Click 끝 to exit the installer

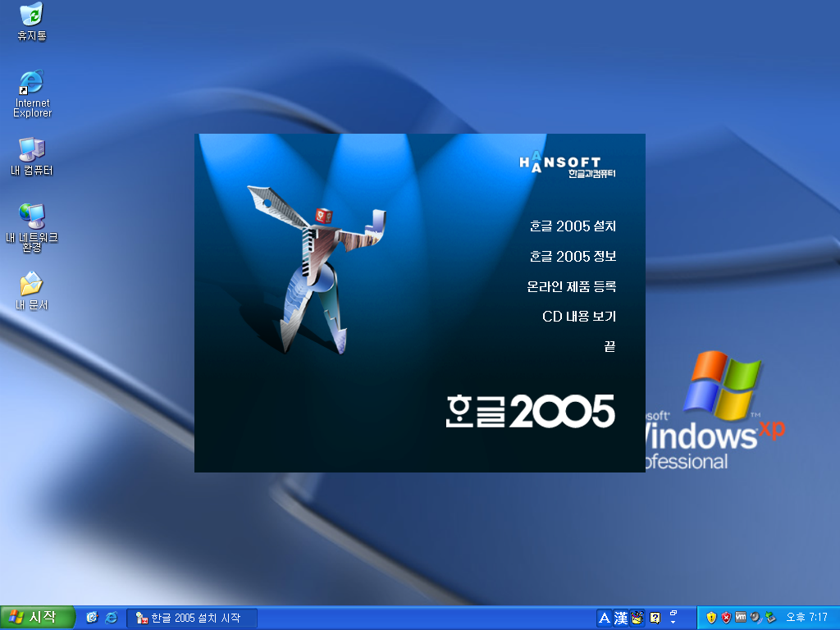coord(609,347)
